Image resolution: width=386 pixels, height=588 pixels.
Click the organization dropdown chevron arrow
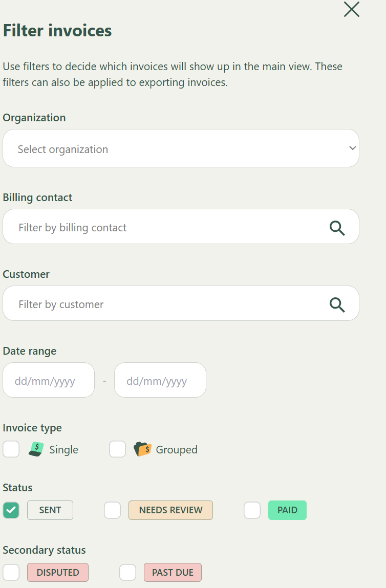tap(352, 148)
